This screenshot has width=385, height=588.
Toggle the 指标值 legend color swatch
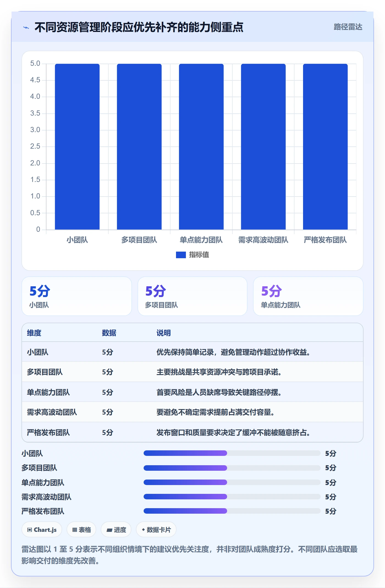[181, 255]
